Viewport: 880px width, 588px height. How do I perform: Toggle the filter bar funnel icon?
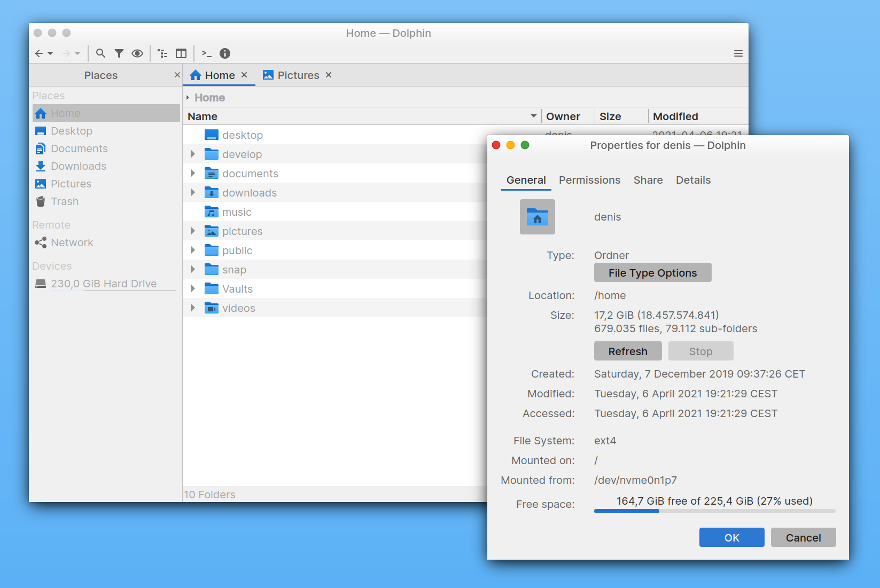119,53
